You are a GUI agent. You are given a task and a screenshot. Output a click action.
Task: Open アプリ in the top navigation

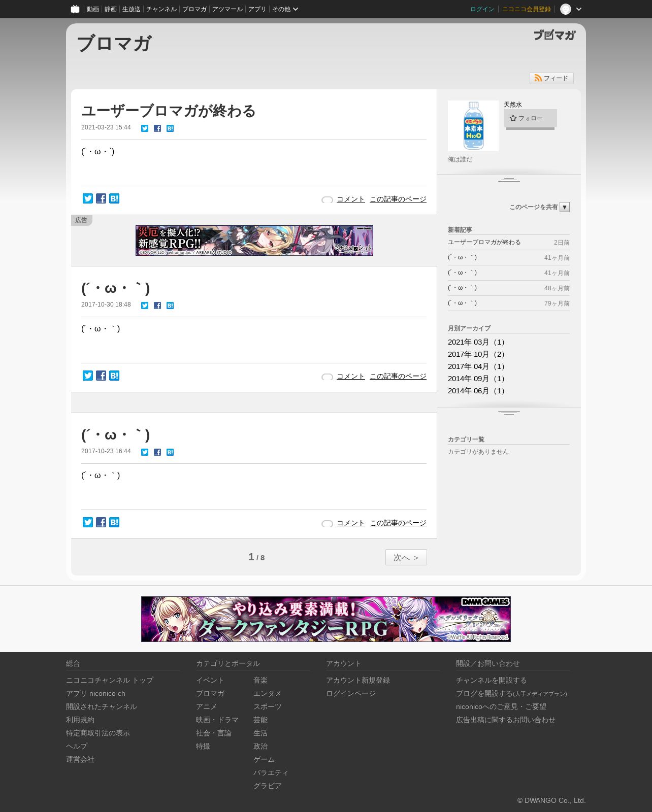[x=257, y=9]
